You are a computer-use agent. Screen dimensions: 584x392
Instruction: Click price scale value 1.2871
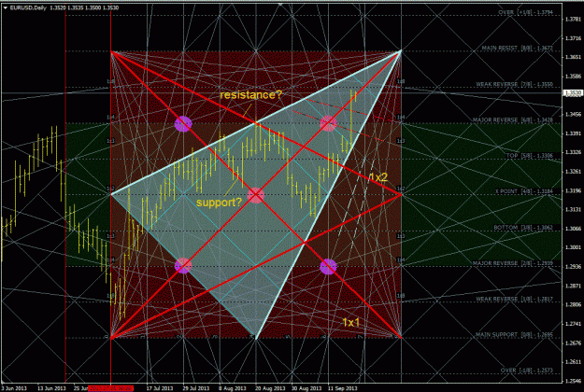[573, 286]
